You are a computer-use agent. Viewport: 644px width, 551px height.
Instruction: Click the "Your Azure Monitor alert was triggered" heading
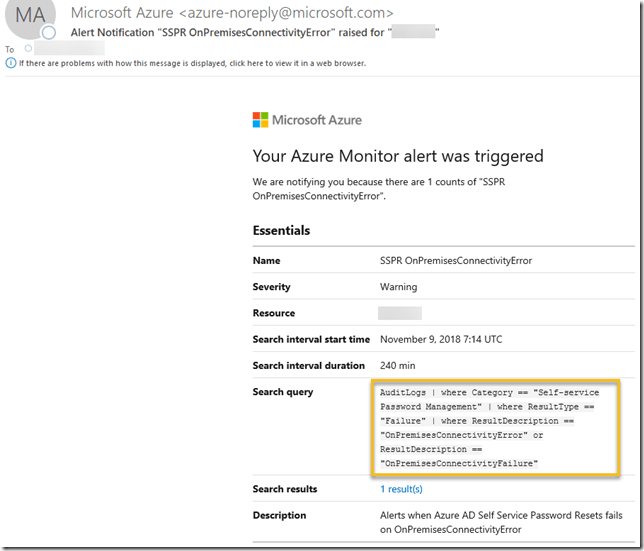pos(398,156)
